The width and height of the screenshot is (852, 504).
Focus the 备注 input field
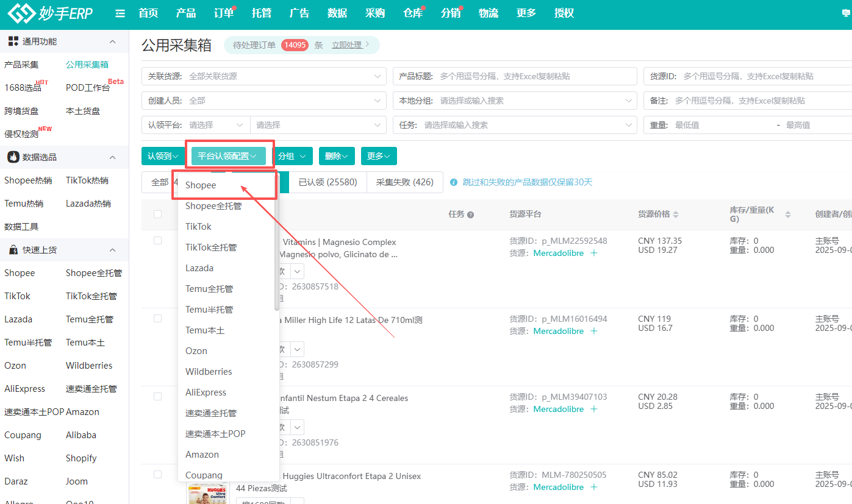tap(748, 101)
